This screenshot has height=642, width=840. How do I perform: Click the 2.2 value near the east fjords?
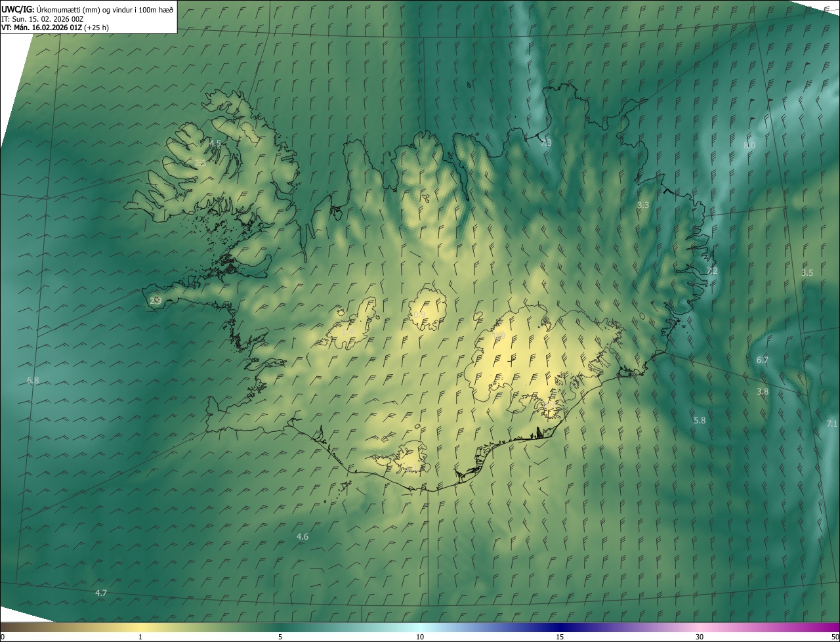click(x=712, y=271)
